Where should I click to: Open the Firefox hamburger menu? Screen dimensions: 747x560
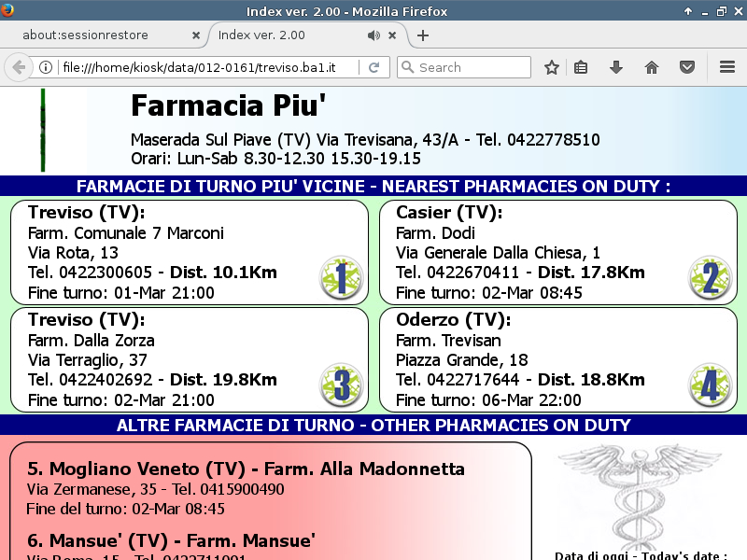(727, 67)
